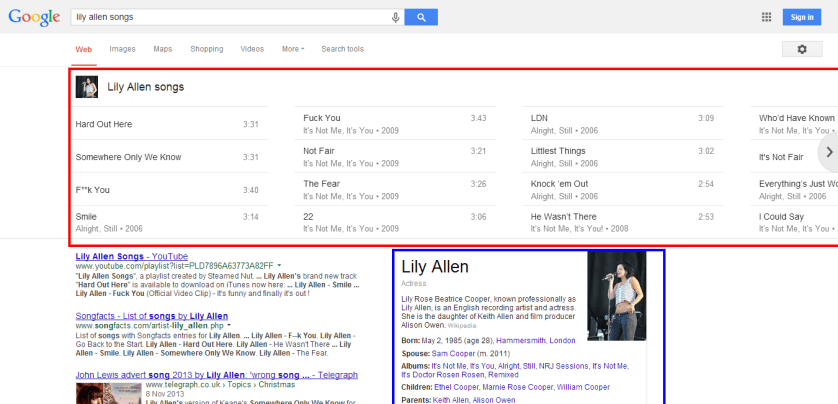
Task: Click the next arrow in songs carousel
Action: pos(829,152)
